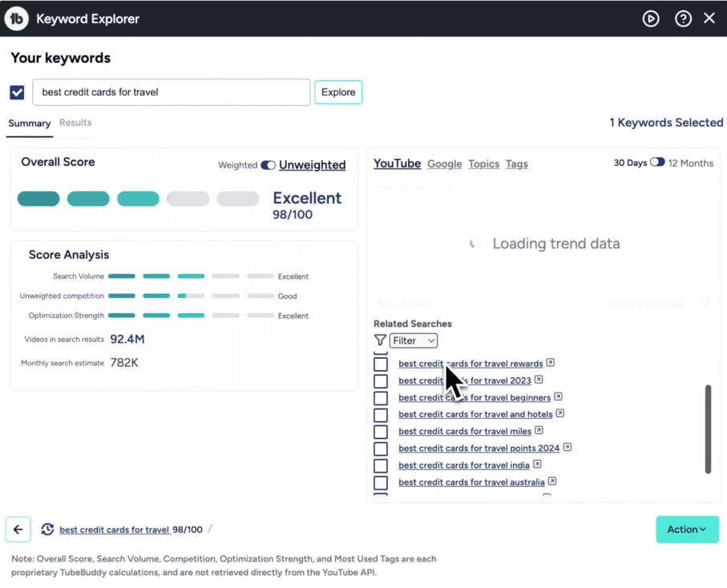The width and height of the screenshot is (727, 588).
Task: Select the Tags tab
Action: point(516,163)
